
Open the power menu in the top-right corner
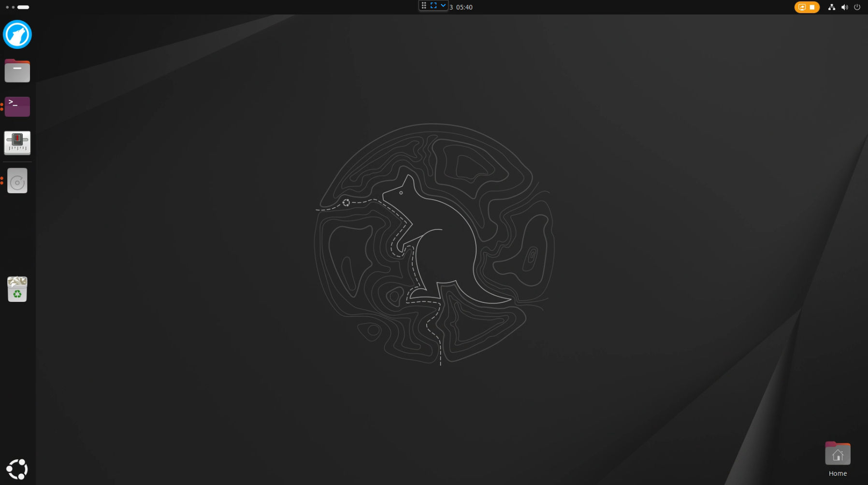[858, 7]
